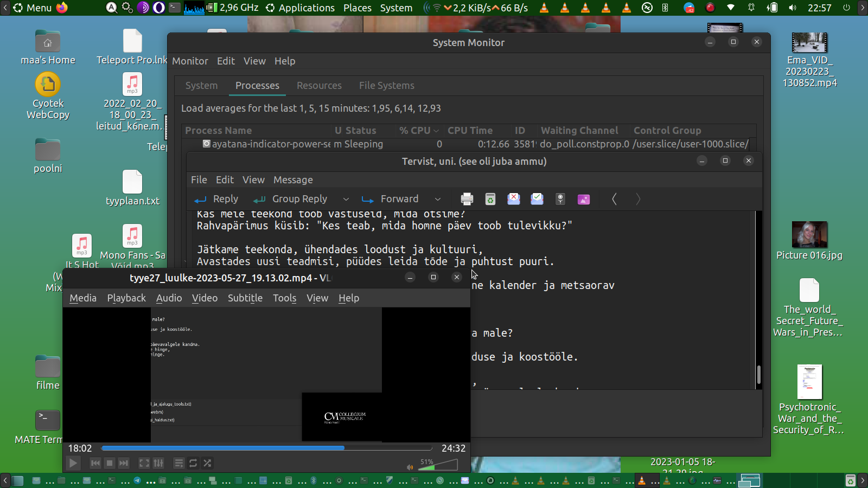Click the % CPU column sort arrow
This screenshot has width=868, height=488.
[436, 131]
